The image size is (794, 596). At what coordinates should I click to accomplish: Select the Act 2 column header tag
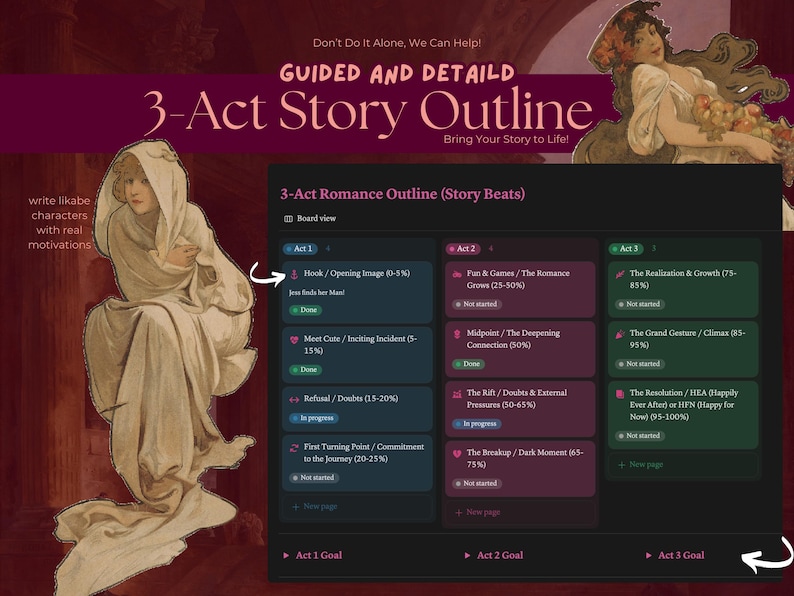pos(463,249)
